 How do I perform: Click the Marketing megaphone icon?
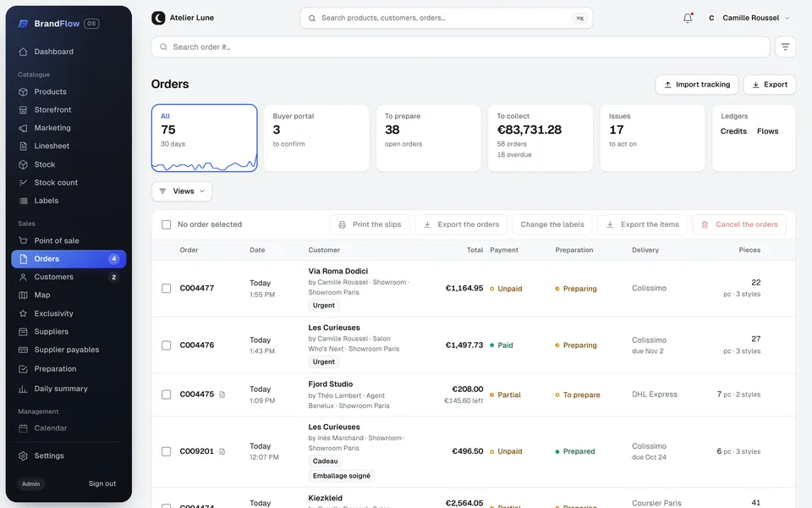click(23, 128)
